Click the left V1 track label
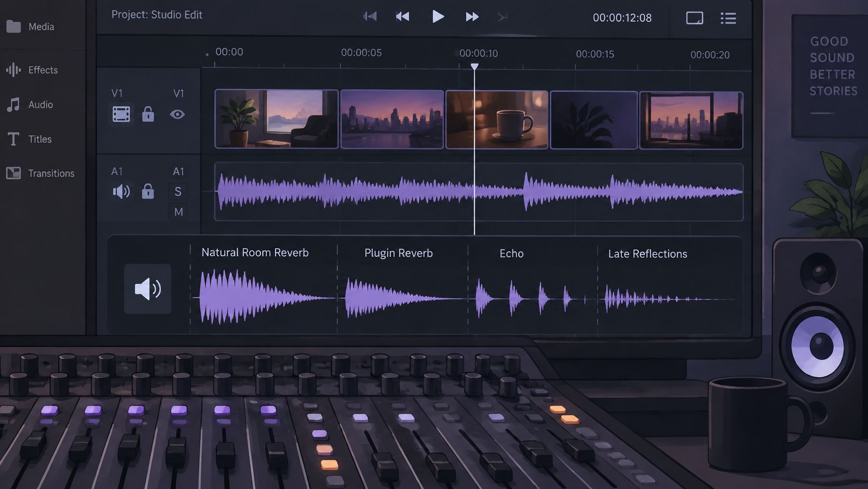Image resolution: width=868 pixels, height=489 pixels. pyautogui.click(x=117, y=94)
